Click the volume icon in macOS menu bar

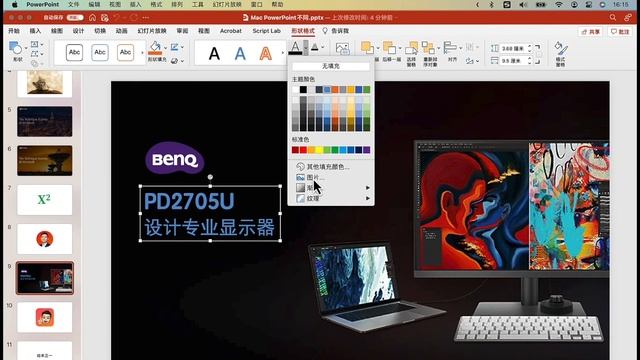[523, 4]
